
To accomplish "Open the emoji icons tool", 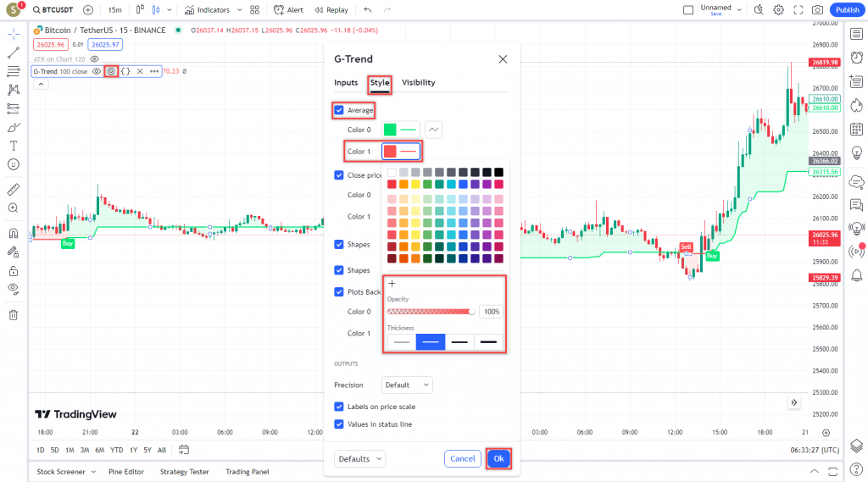I will [x=14, y=164].
